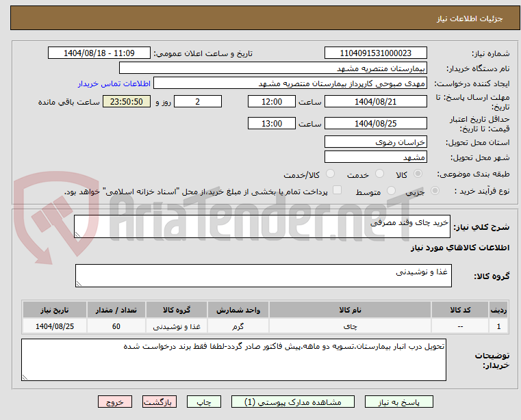Click the شماره نیاز field 1104091531000023
This screenshot has width=521, height=420.
pyautogui.click(x=375, y=53)
